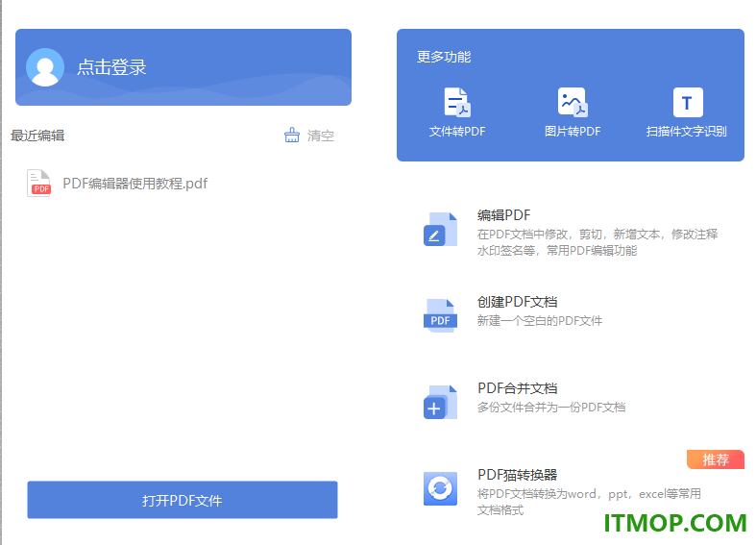756x545 pixels.
Task: Open the 创建PDF文档 feature title
Action: pos(518,302)
